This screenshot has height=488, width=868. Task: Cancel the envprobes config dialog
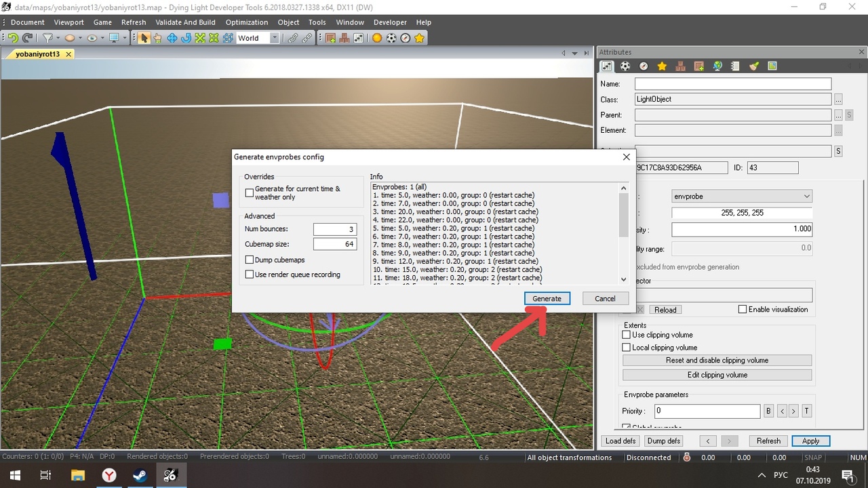(x=605, y=298)
